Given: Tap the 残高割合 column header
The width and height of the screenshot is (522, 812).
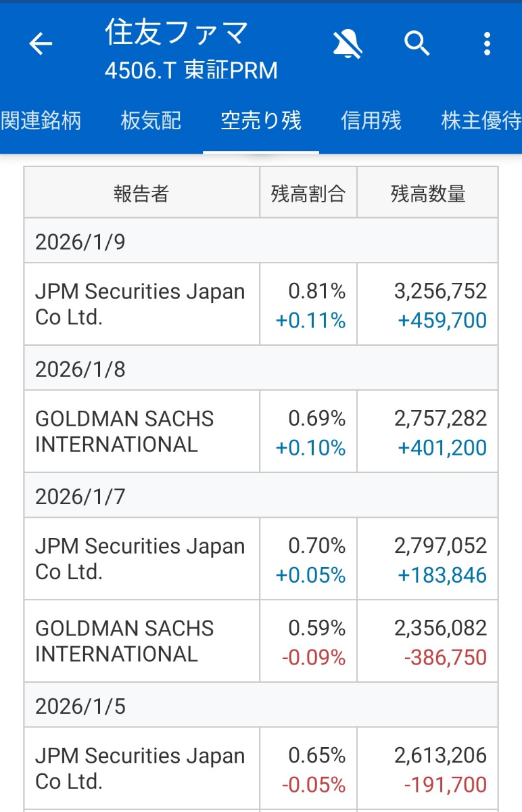Looking at the screenshot, I should (308, 194).
